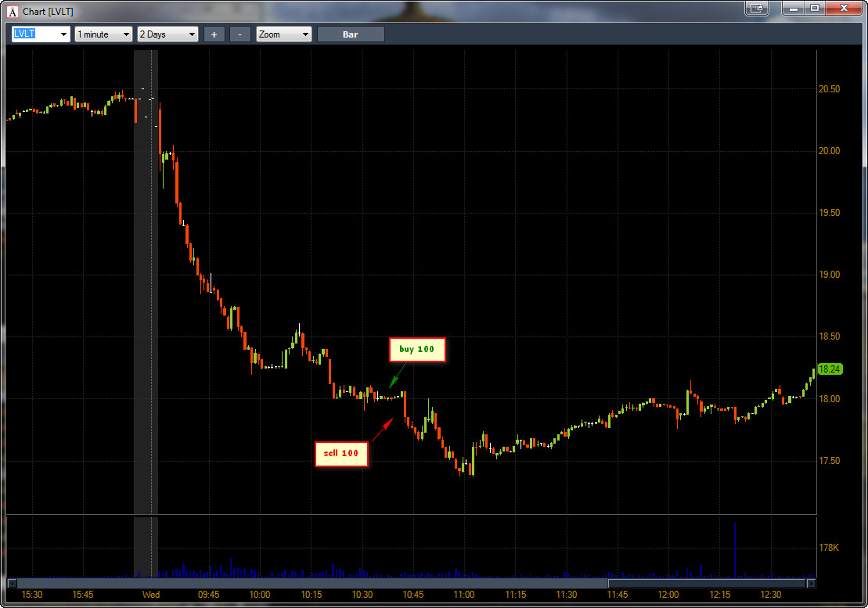Click the detach window icon in title bar
The width and height of the screenshot is (868, 608).
[x=757, y=9]
